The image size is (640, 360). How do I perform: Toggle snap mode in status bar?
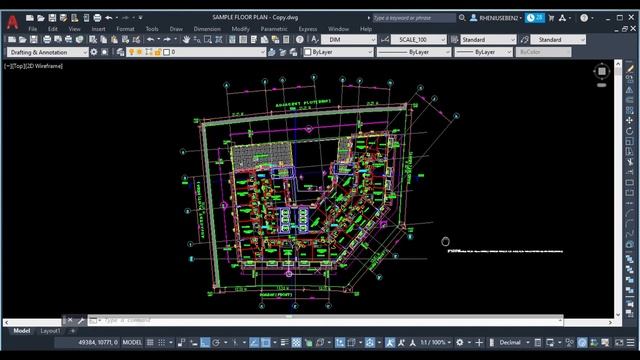(x=162, y=342)
